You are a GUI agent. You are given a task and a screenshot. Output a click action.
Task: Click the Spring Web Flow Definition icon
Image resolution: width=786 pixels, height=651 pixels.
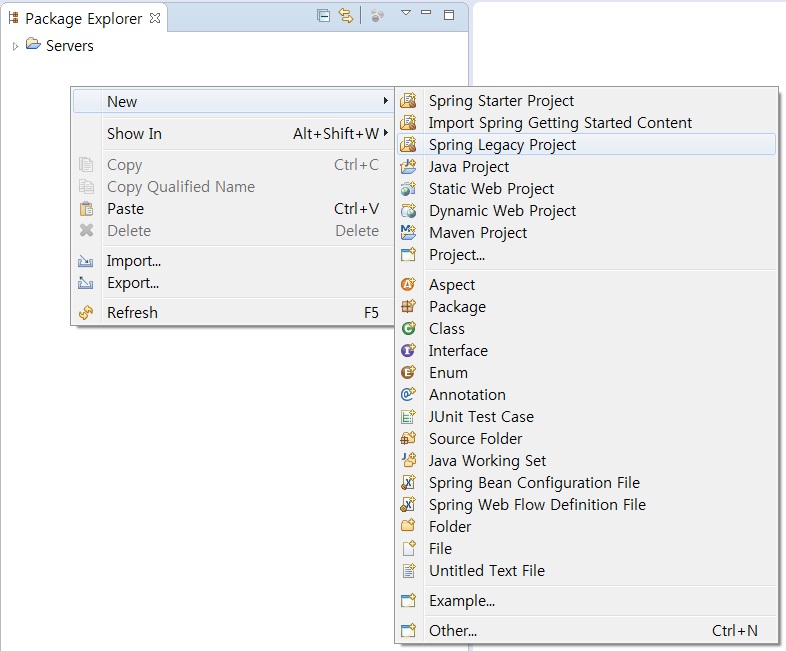point(408,504)
